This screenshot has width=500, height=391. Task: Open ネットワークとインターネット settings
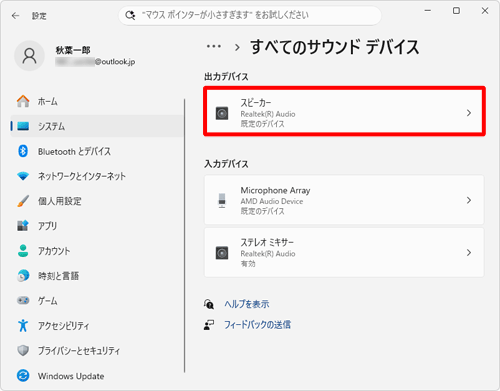click(97, 176)
